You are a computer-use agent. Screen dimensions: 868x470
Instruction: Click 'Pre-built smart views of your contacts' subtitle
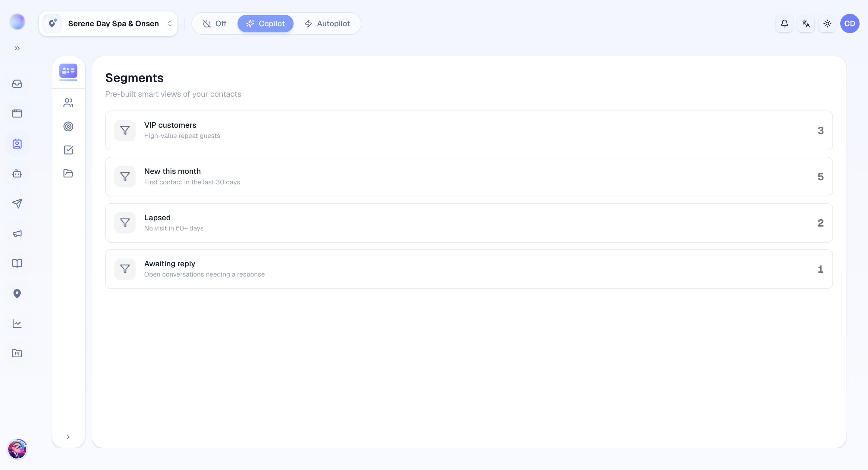tap(173, 94)
